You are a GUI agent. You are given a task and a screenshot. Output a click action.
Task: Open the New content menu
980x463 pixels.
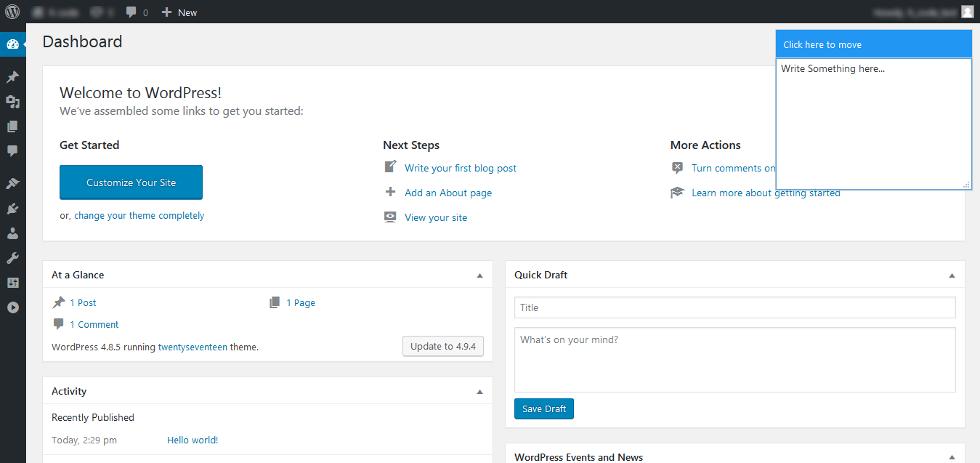[179, 12]
